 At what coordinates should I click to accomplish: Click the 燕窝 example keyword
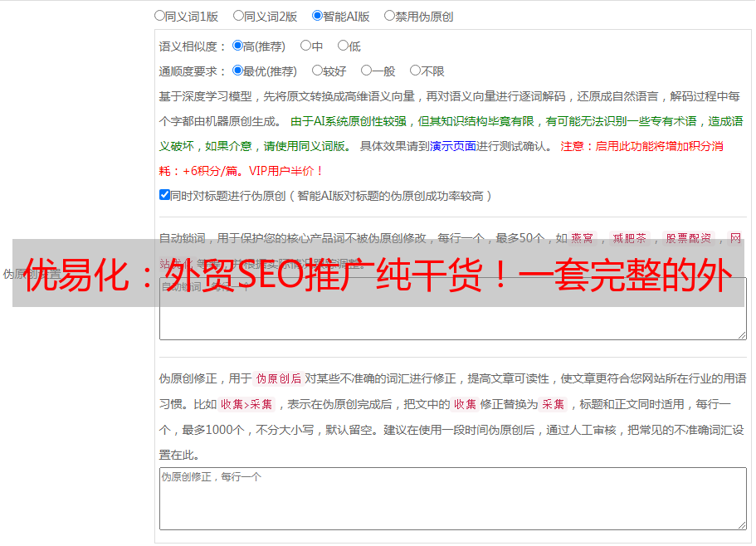pos(582,238)
